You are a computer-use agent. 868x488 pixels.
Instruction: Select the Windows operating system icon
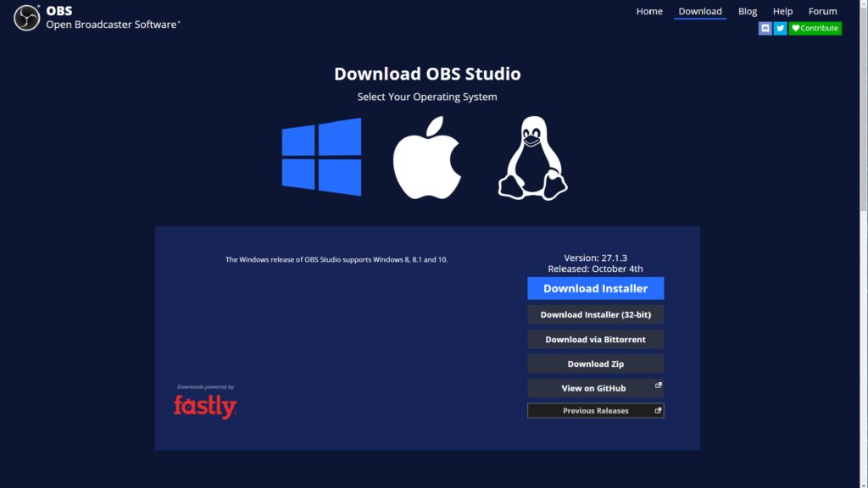tap(321, 157)
